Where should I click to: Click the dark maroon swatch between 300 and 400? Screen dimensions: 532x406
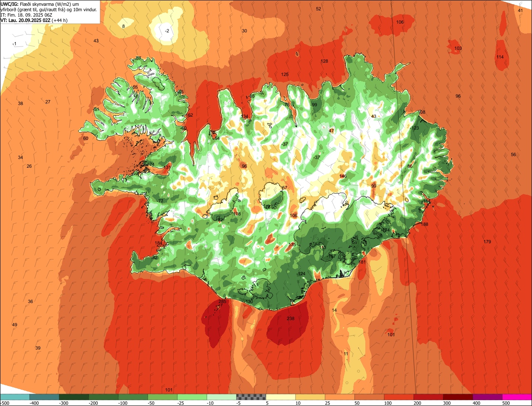pyautogui.click(x=458, y=396)
